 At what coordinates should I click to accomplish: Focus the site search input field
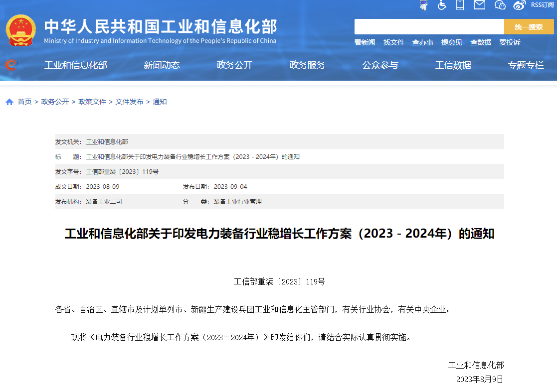[x=429, y=27]
